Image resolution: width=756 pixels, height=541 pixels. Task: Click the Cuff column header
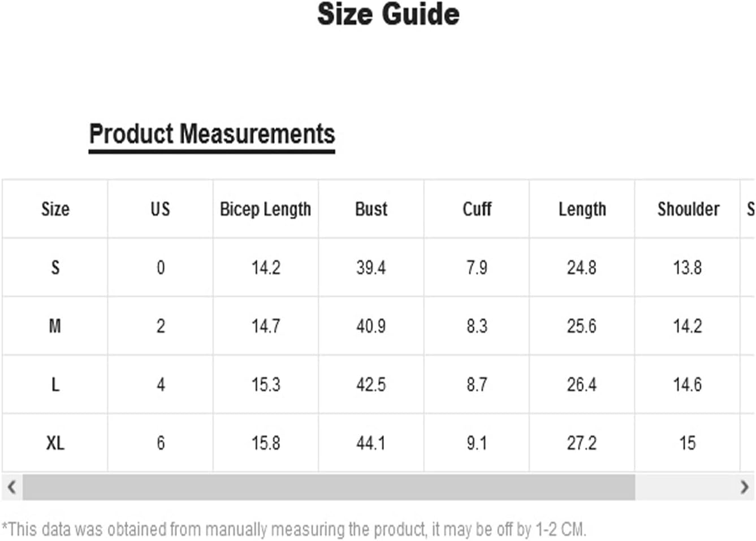[x=477, y=209]
